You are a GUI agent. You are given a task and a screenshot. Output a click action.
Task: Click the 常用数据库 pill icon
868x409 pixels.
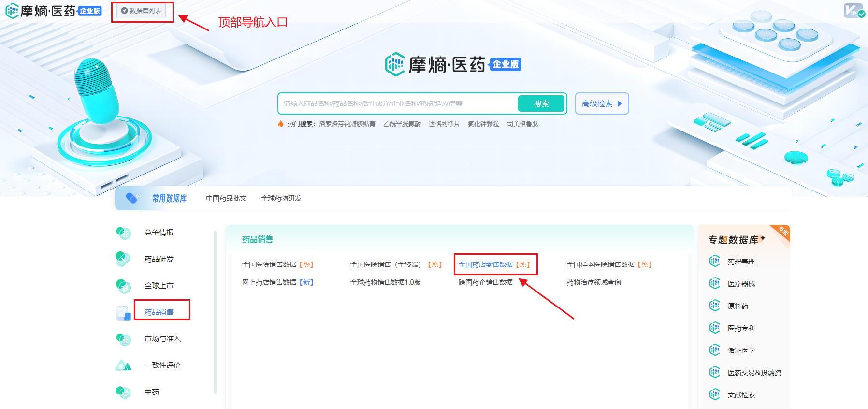click(132, 198)
